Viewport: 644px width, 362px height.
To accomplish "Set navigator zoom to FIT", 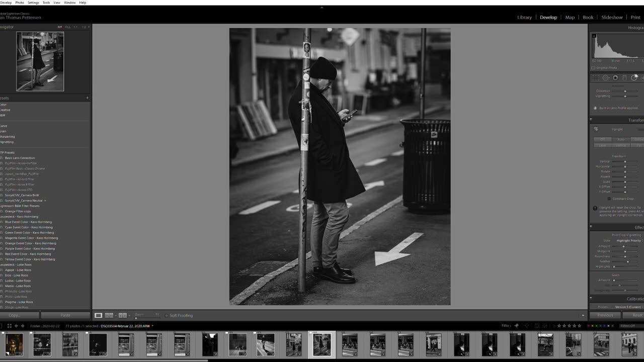I will tap(60, 27).
